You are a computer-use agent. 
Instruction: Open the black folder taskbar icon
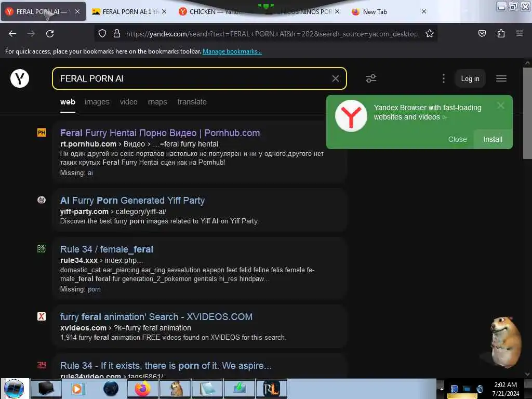46,389
